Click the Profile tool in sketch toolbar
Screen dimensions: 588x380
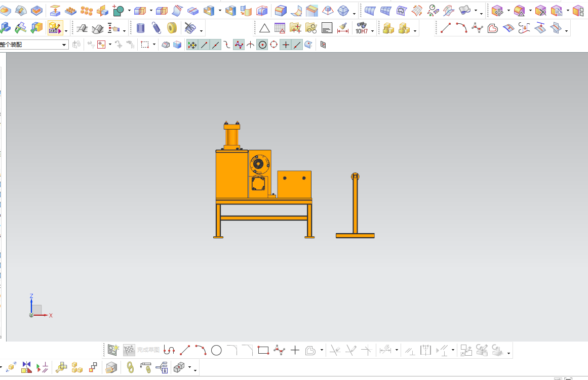pyautogui.click(x=169, y=350)
